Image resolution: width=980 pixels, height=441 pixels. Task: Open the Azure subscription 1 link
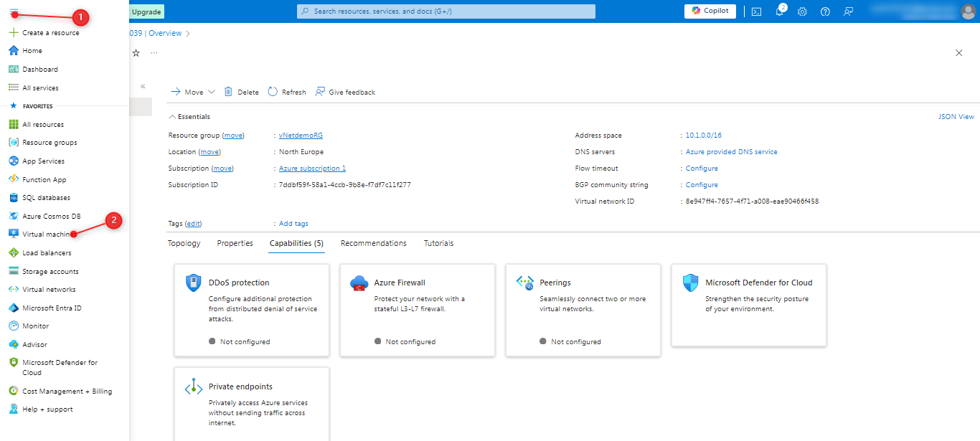click(x=312, y=169)
